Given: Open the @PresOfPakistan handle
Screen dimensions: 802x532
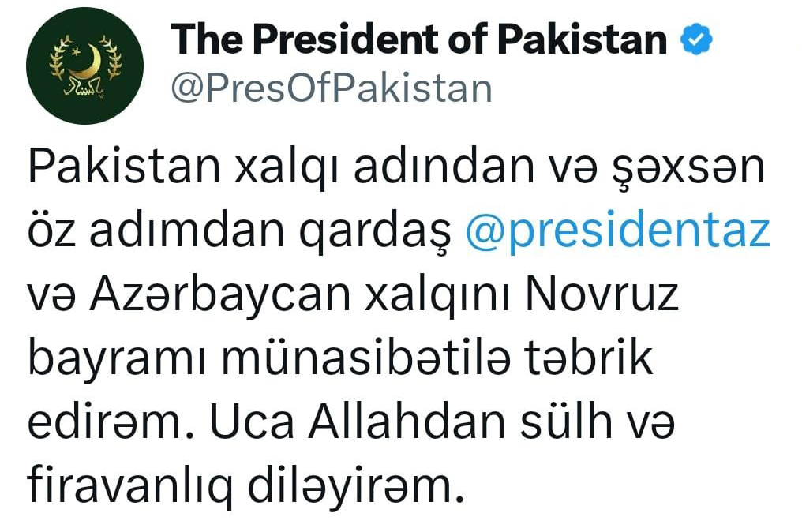Looking at the screenshot, I should click(332, 88).
